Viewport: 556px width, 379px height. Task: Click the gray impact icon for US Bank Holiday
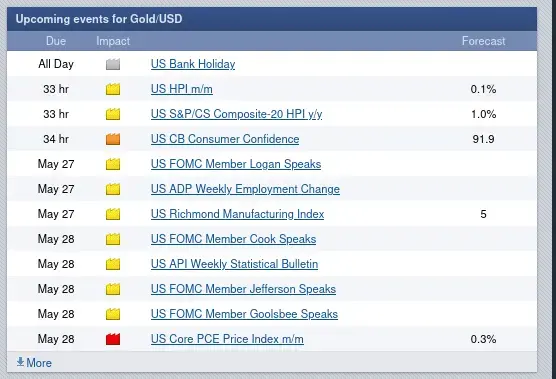[113, 64]
